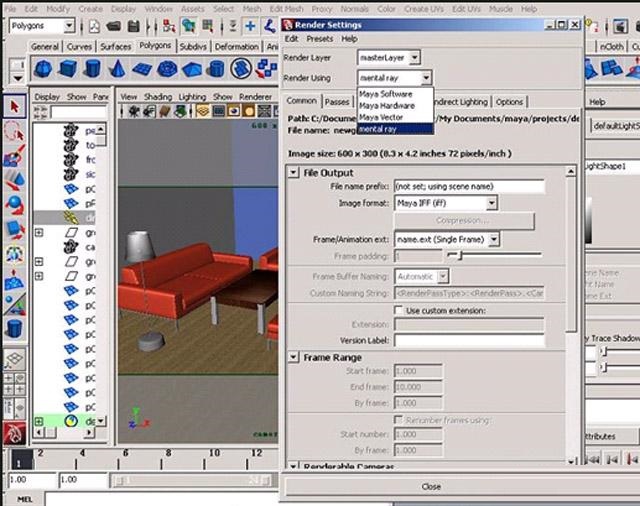Open Edit menu in Render Settings
The height and width of the screenshot is (506, 640).
pos(291,39)
